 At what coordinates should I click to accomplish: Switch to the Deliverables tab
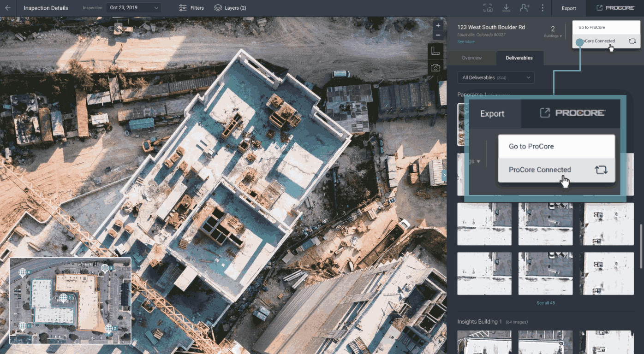coord(519,58)
